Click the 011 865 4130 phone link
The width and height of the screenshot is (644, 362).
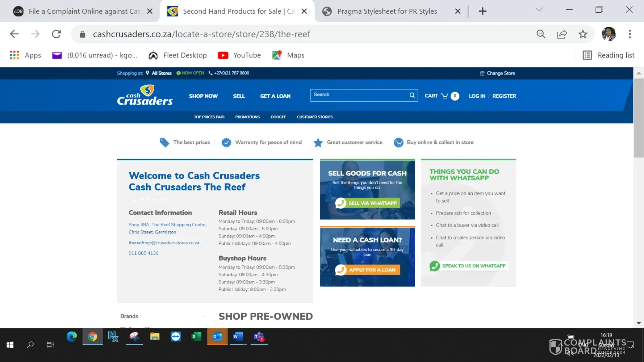point(143,253)
